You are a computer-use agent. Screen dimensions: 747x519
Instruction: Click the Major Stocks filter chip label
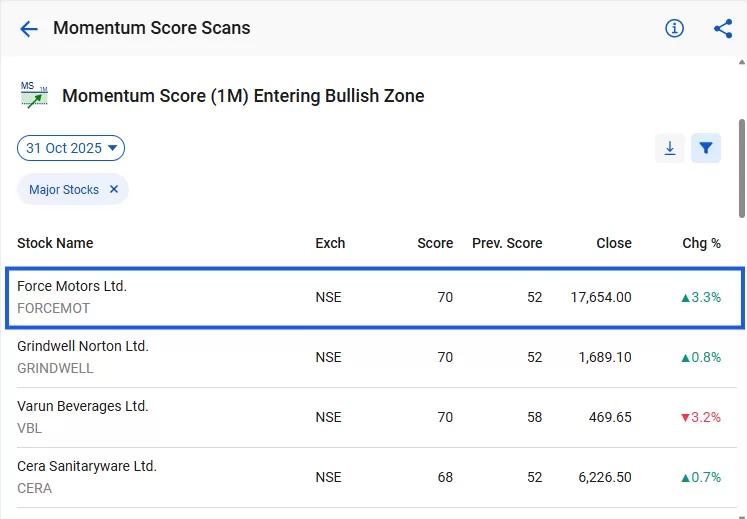pos(64,190)
